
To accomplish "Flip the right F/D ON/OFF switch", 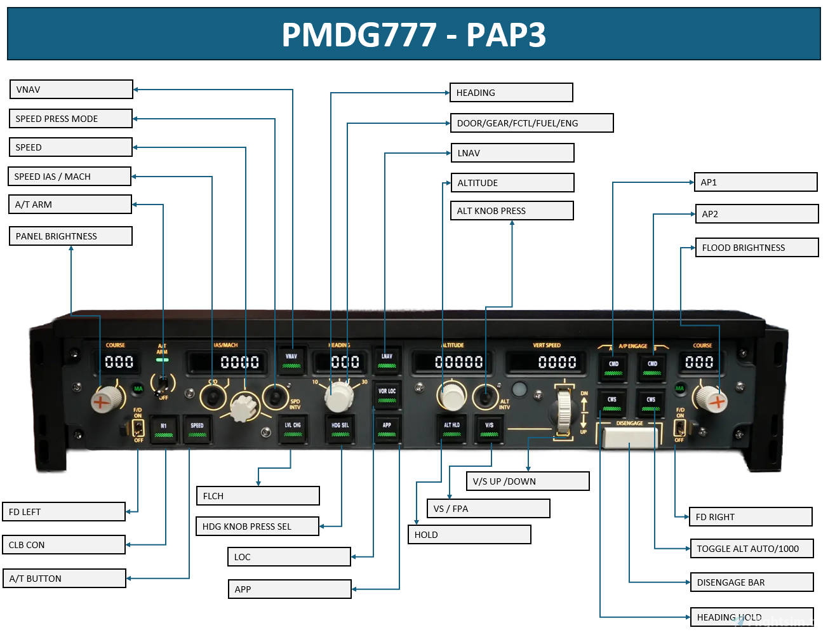I will pyautogui.click(x=679, y=427).
